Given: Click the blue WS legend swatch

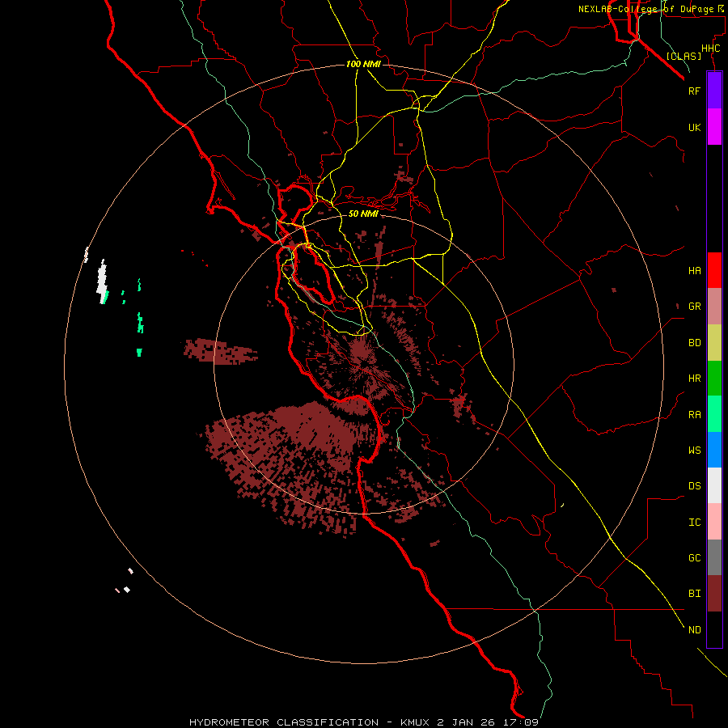Looking at the screenshot, I should point(714,450).
